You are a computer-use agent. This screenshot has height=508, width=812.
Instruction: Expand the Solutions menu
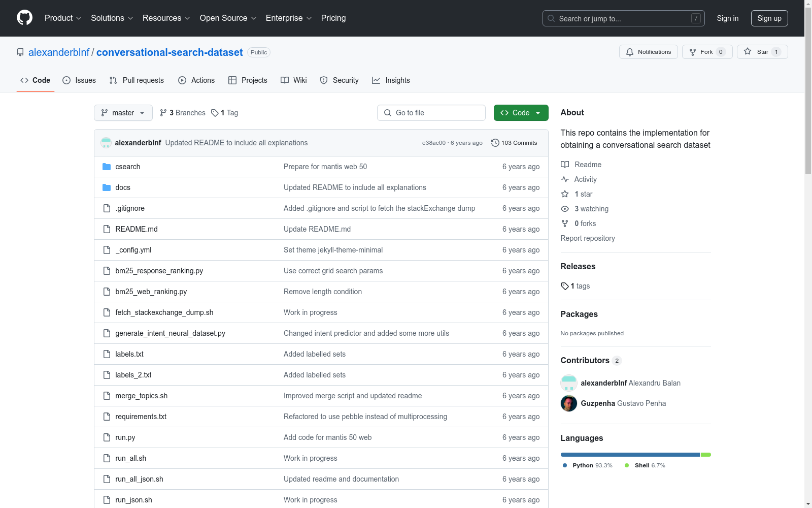(112, 18)
